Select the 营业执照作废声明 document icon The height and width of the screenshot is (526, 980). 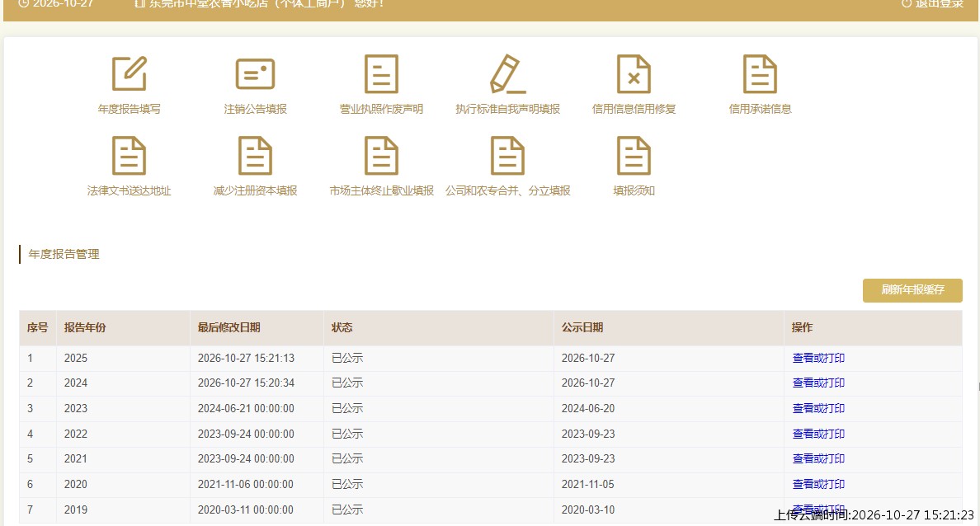381,73
